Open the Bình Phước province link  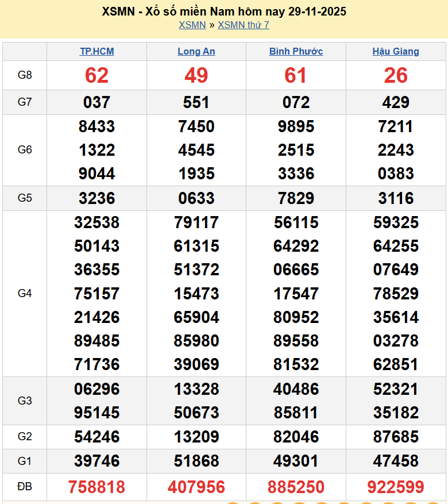coord(296,51)
